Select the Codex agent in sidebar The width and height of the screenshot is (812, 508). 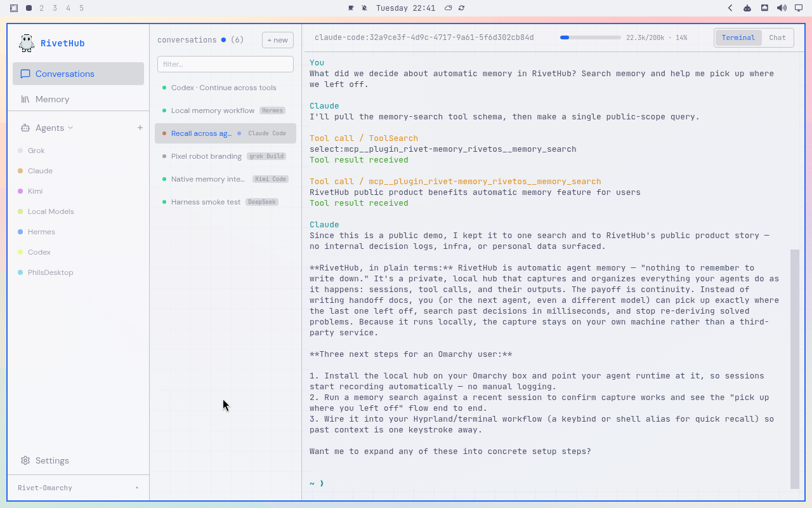click(x=78, y=252)
